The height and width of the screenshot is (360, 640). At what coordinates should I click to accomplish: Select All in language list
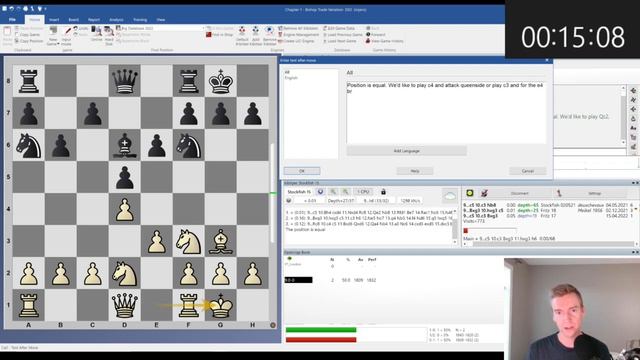coord(287,72)
